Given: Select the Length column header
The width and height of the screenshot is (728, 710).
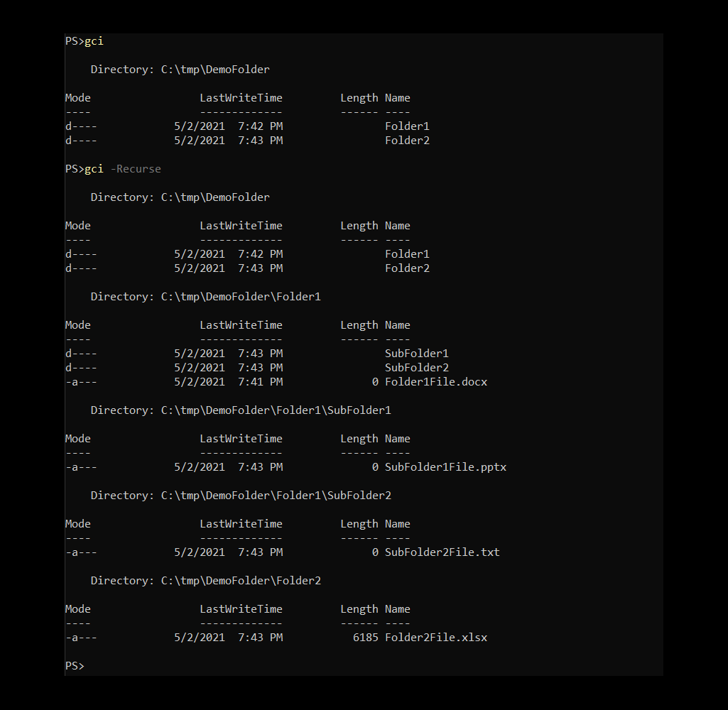Looking at the screenshot, I should coord(359,97).
